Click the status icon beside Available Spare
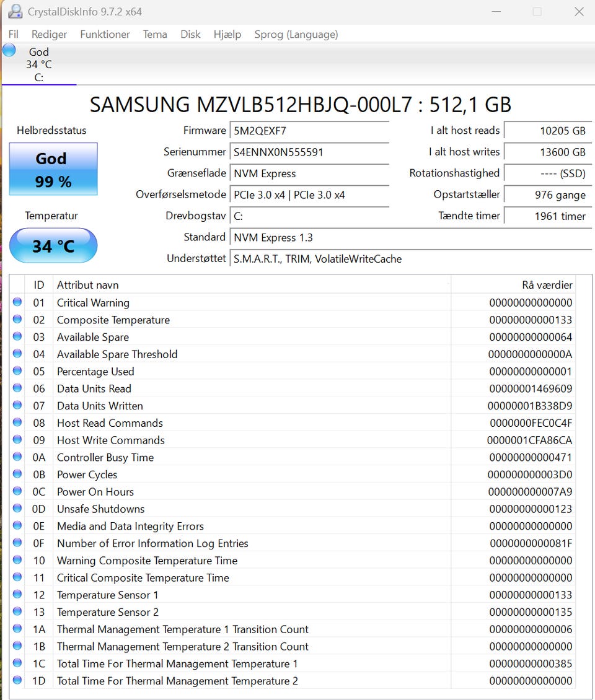 (17, 337)
